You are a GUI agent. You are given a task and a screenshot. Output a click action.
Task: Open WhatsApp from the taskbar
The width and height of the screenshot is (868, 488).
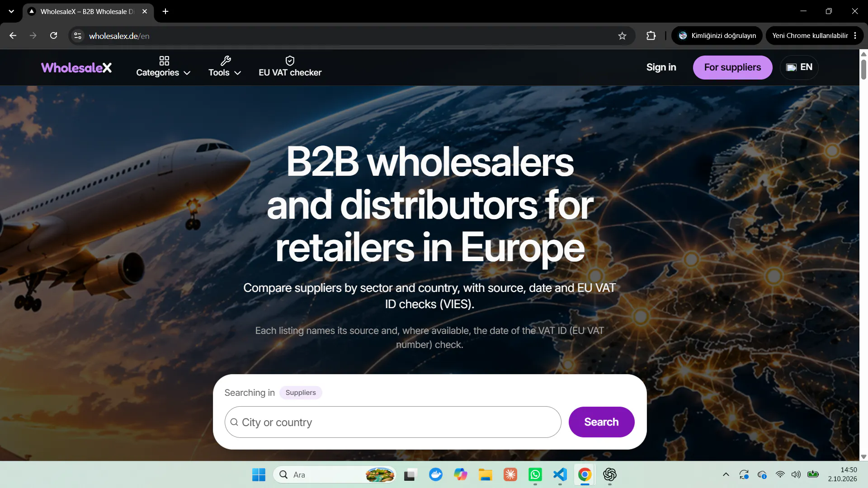point(535,474)
